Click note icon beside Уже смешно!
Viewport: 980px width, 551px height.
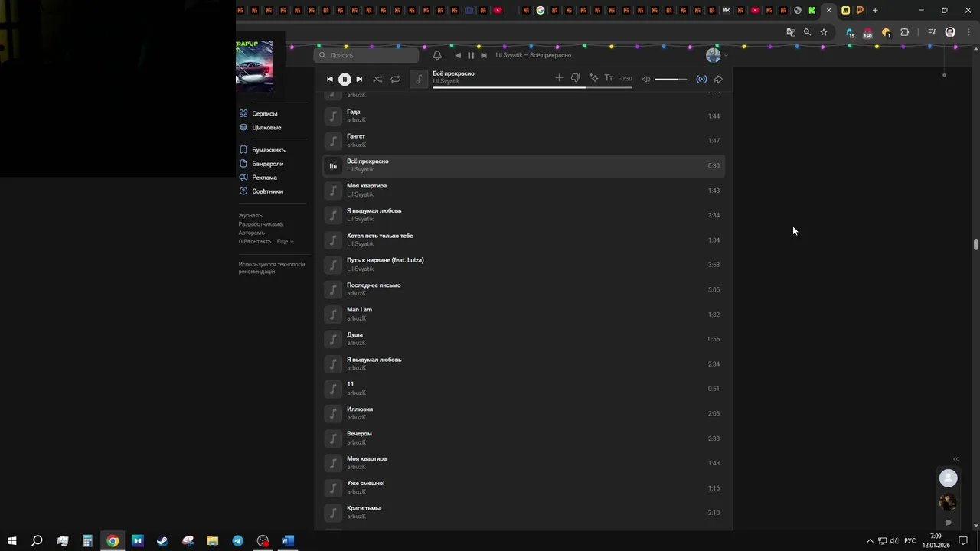pyautogui.click(x=333, y=487)
